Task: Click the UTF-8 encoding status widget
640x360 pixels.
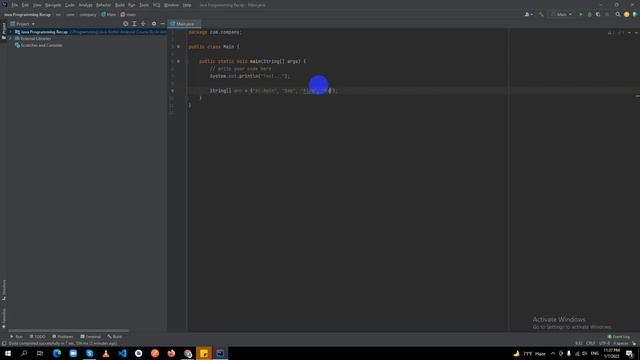Action: pos(604,343)
